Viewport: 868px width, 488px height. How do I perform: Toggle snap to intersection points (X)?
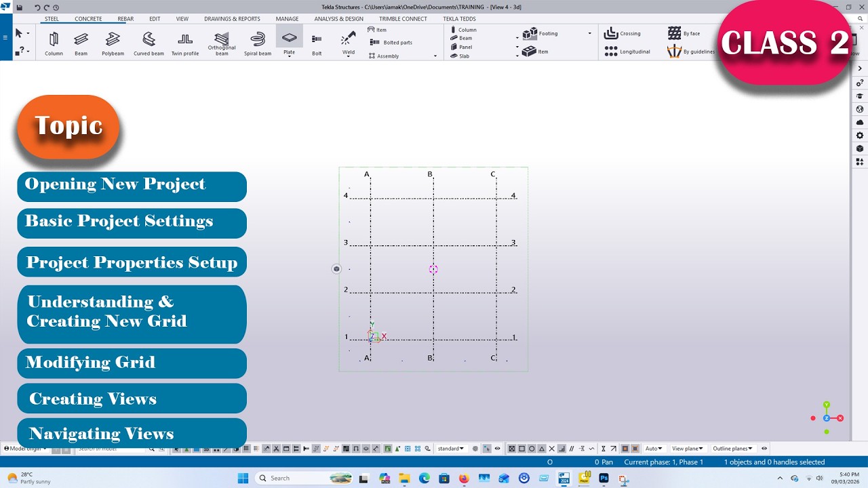552,449
